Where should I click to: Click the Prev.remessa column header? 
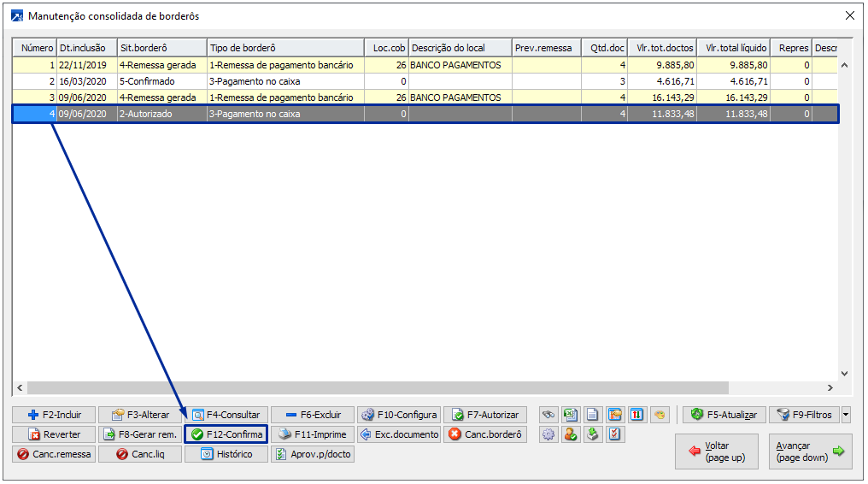(x=547, y=48)
